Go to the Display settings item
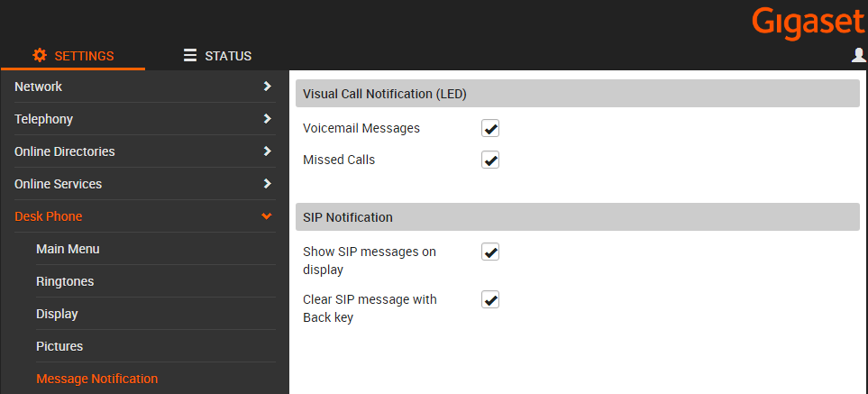 pyautogui.click(x=57, y=314)
